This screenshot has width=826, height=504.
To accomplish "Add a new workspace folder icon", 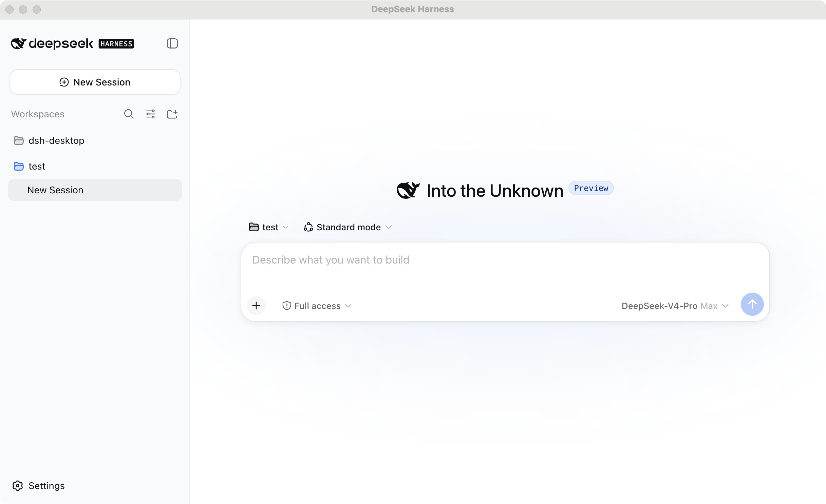I will click(x=172, y=114).
